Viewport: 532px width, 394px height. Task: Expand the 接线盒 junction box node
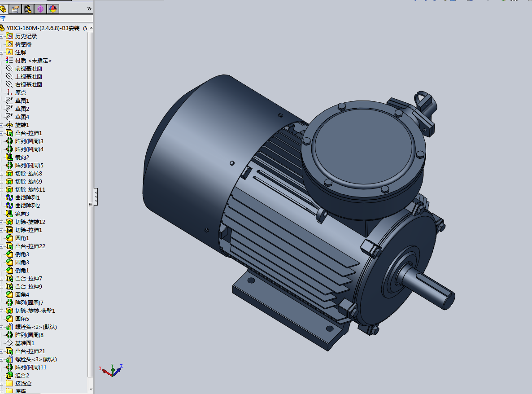[x=2, y=383]
